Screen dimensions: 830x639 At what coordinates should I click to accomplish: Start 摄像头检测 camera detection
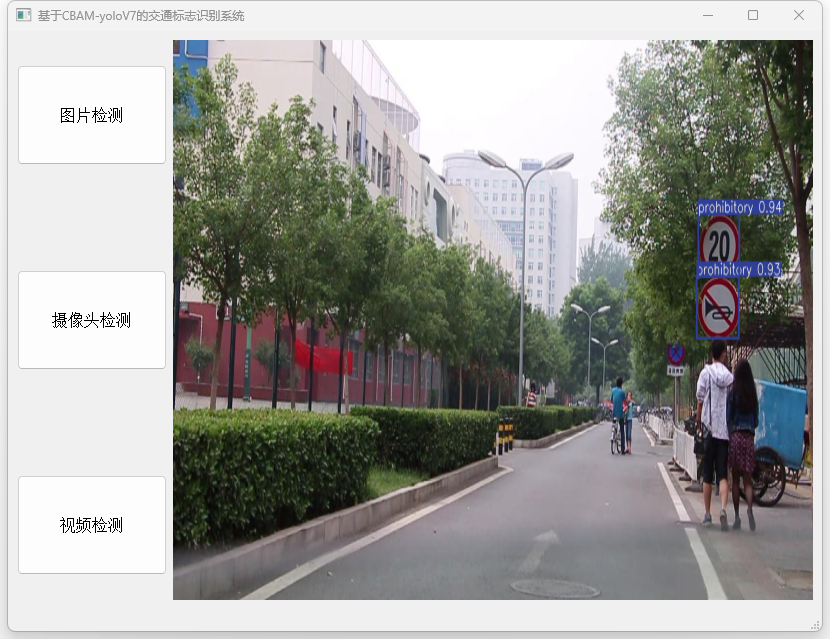[x=92, y=320]
